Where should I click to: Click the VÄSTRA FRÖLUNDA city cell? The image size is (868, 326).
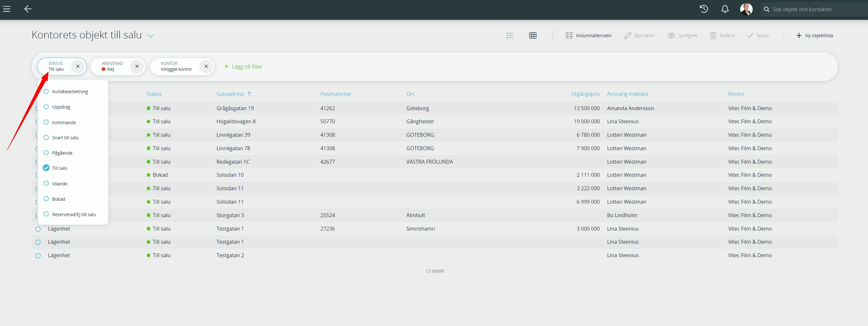[430, 162]
